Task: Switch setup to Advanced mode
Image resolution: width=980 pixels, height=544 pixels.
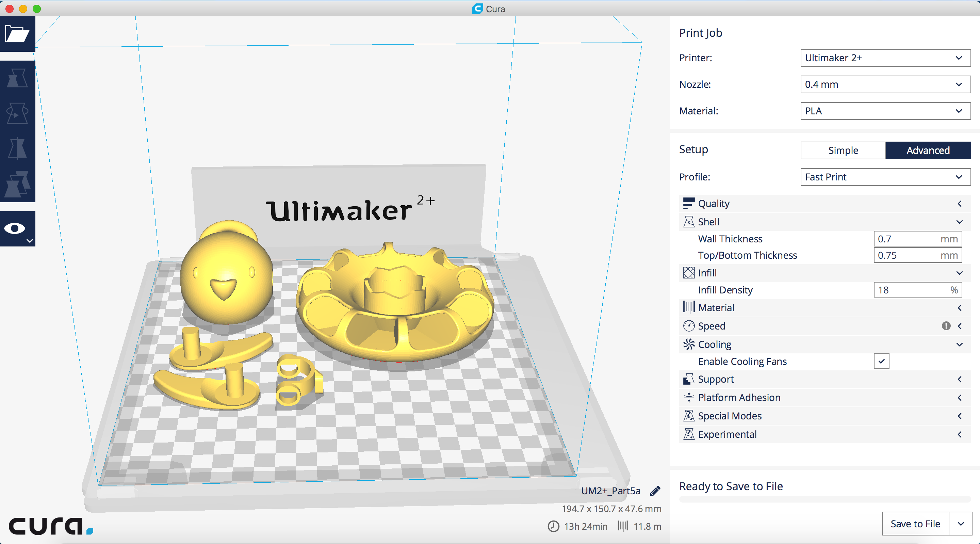Action: click(928, 150)
